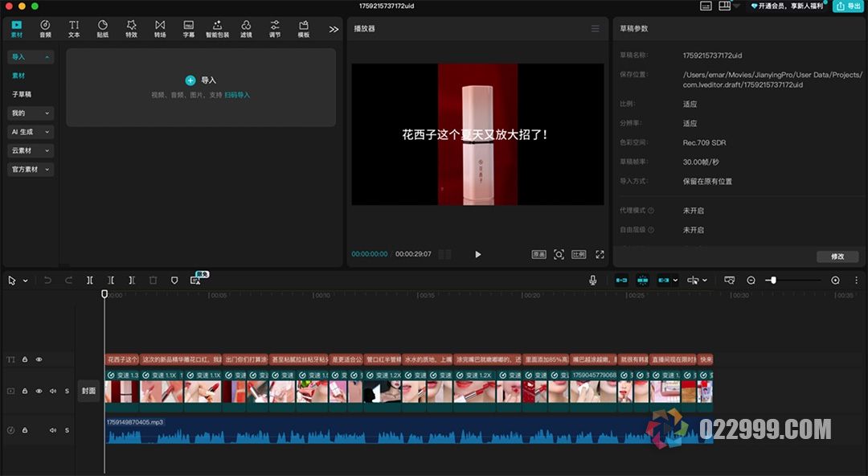The height and width of the screenshot is (476, 868).
Task: Expand the 官方素材 official media section
Action: 31,170
